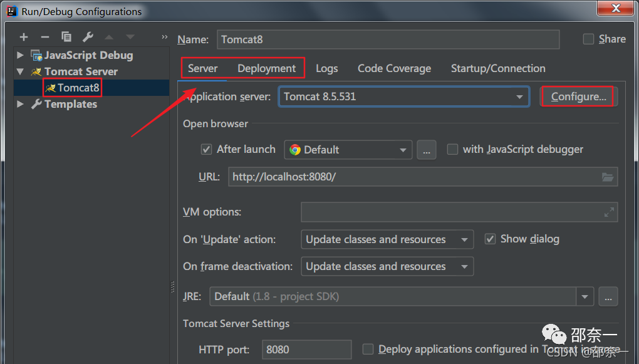Remove the selected configuration with the minus icon
This screenshot has height=364, width=639.
click(45, 37)
